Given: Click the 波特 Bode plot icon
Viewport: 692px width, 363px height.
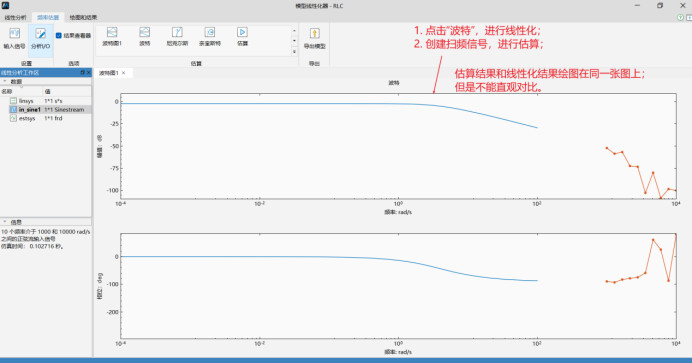Looking at the screenshot, I should point(145,37).
